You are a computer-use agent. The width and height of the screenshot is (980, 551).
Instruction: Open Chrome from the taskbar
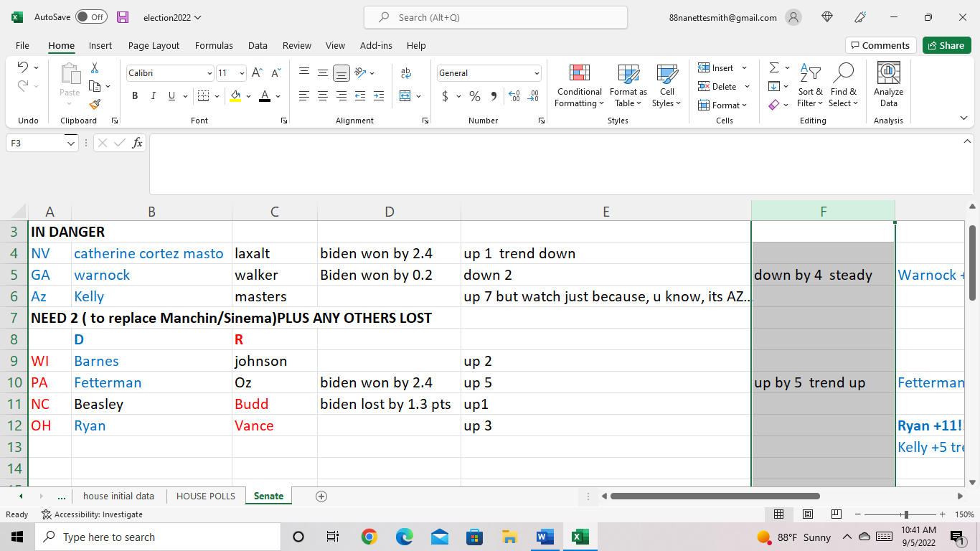(369, 537)
